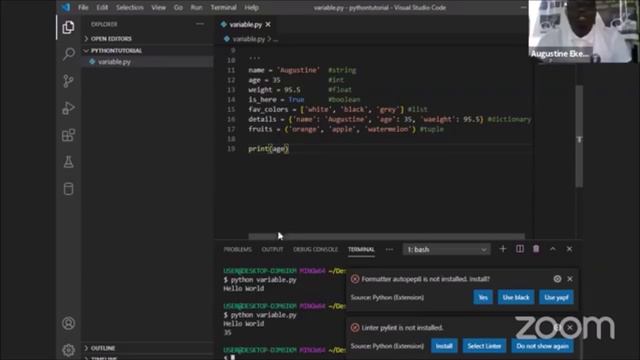Viewport: 640px width, 360px height.
Task: Select the variable.py editor tab
Action: pyautogui.click(x=245, y=24)
